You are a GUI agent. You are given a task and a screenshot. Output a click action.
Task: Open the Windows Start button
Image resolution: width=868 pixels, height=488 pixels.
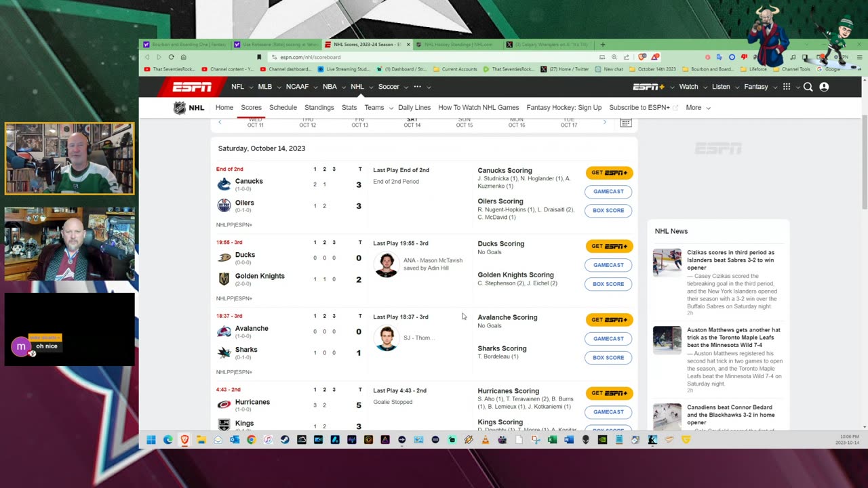[x=151, y=440]
